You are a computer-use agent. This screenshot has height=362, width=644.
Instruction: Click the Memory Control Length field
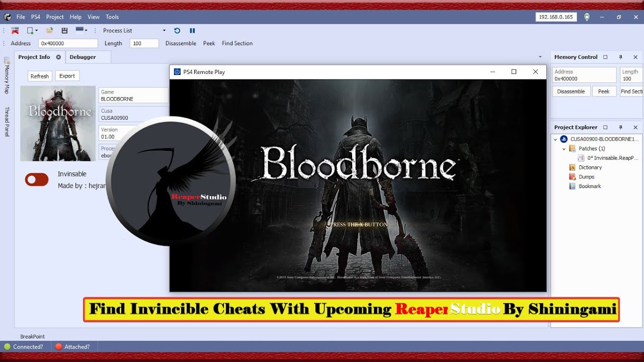coord(632,75)
